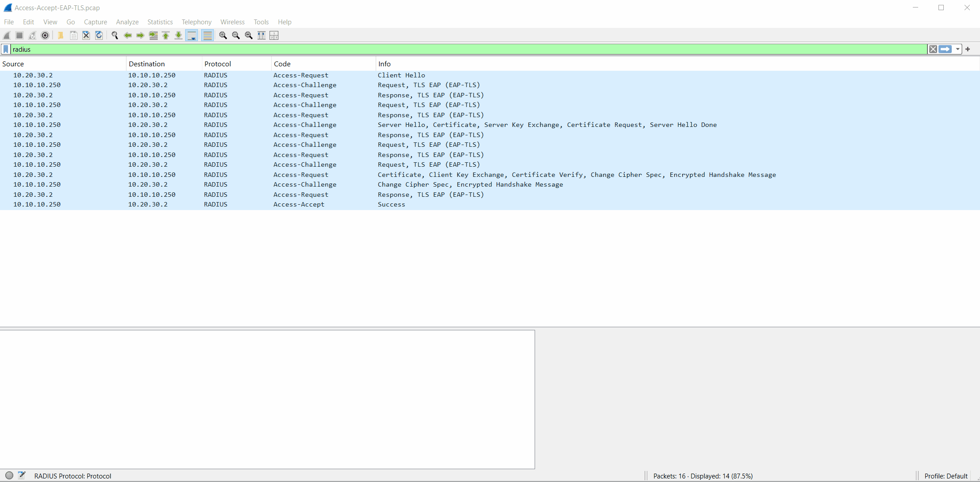980x482 pixels.
Task: Close this capture file icon
Action: click(x=86, y=35)
